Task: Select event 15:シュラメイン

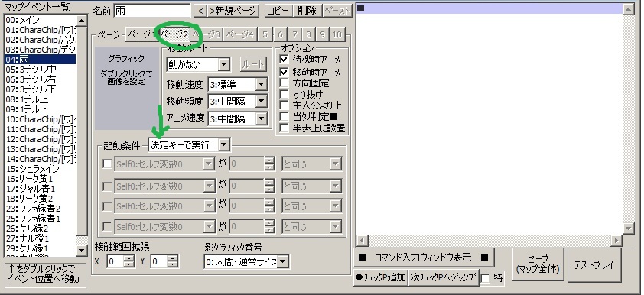Action: tap(40, 169)
